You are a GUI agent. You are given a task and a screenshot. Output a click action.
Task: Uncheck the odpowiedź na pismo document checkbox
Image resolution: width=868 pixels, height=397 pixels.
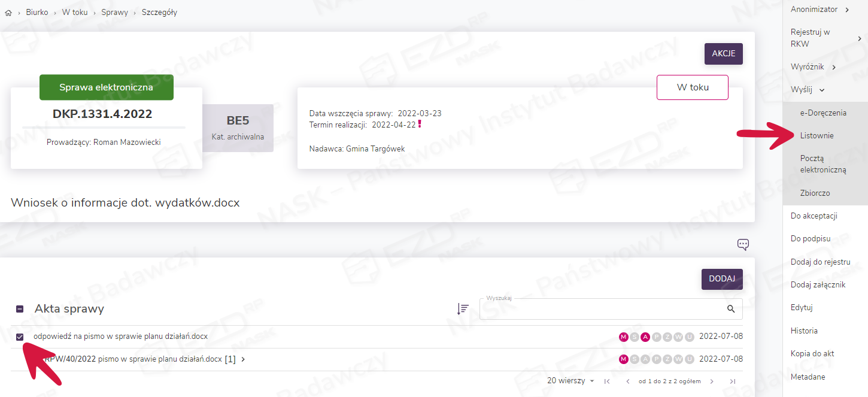(20, 337)
